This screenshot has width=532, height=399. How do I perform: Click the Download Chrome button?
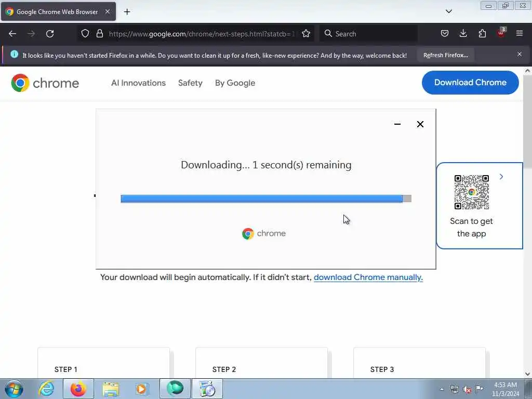[x=470, y=83]
